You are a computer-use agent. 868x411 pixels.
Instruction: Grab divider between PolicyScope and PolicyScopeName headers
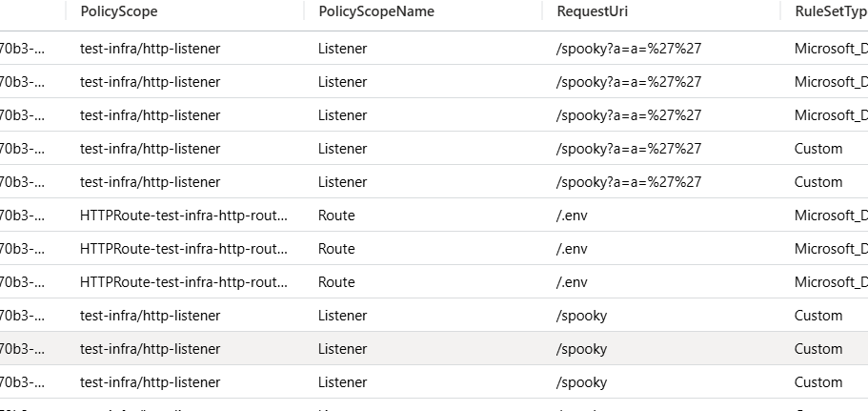[x=304, y=11]
